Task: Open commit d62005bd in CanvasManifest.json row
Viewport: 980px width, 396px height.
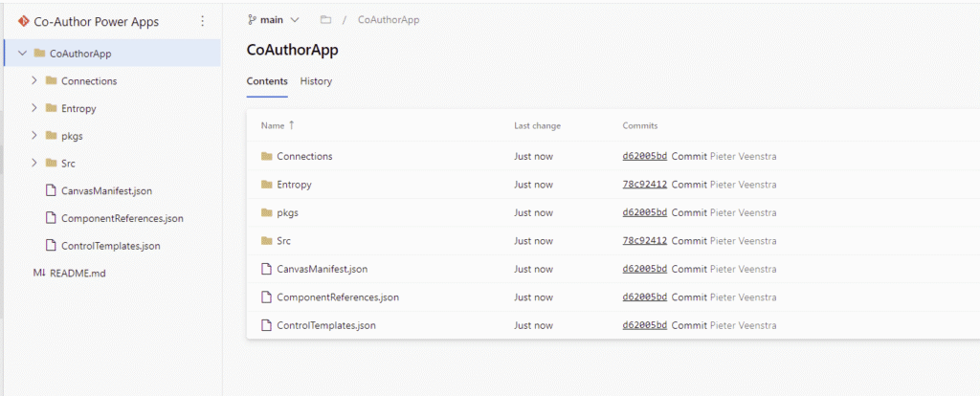Action: [645, 269]
